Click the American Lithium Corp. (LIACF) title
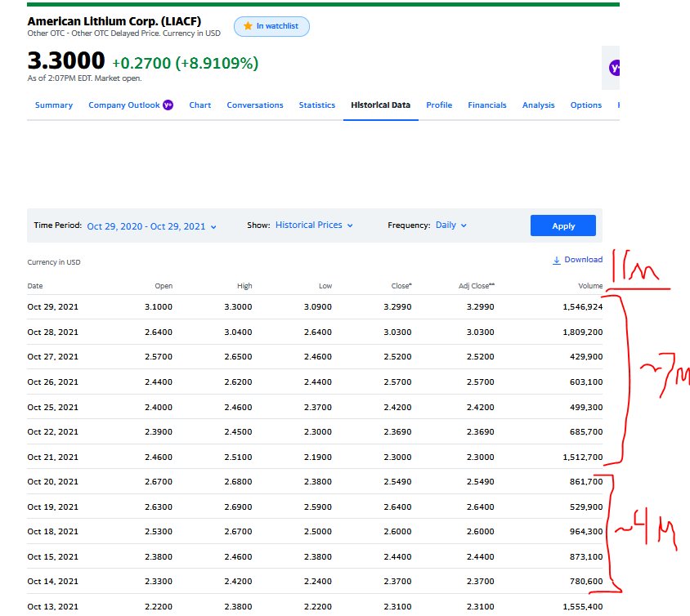Screen dimensions: 690x616 pyautogui.click(x=114, y=21)
